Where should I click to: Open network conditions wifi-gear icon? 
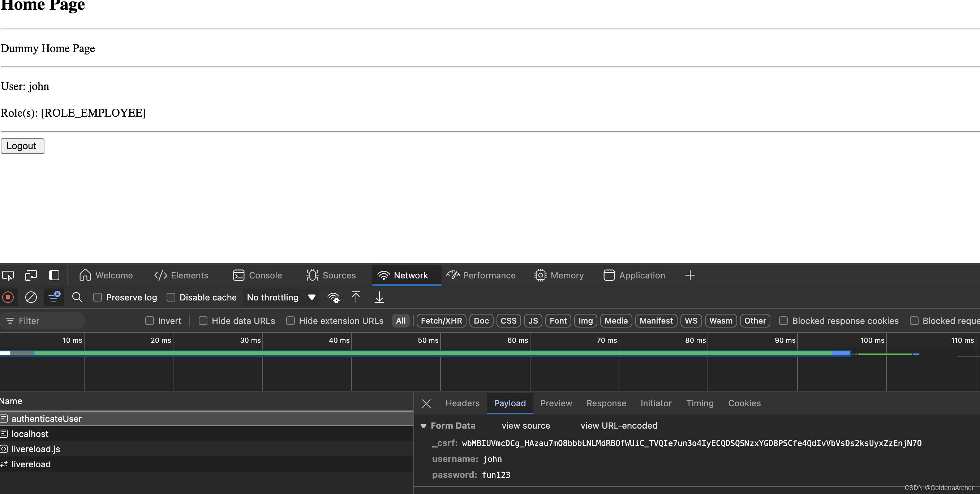tap(333, 298)
